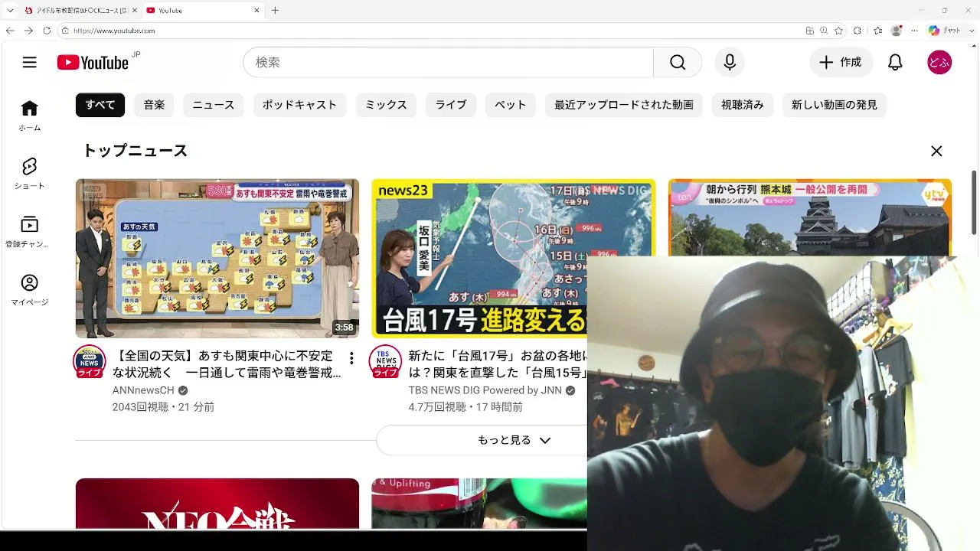This screenshot has height=551, width=980.
Task: Dismiss the トップニュース section
Action: pos(936,152)
